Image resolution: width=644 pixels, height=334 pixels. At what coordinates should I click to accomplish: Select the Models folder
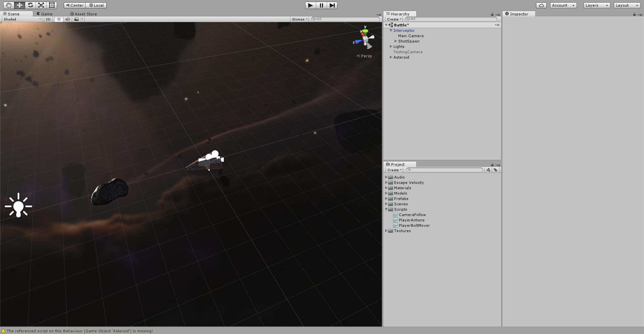tap(400, 193)
